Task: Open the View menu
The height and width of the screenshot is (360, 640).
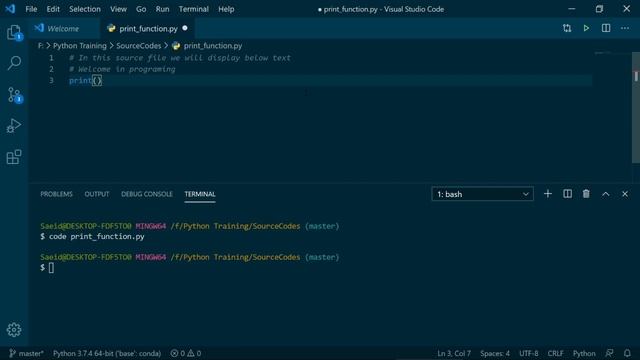Action: point(118,9)
